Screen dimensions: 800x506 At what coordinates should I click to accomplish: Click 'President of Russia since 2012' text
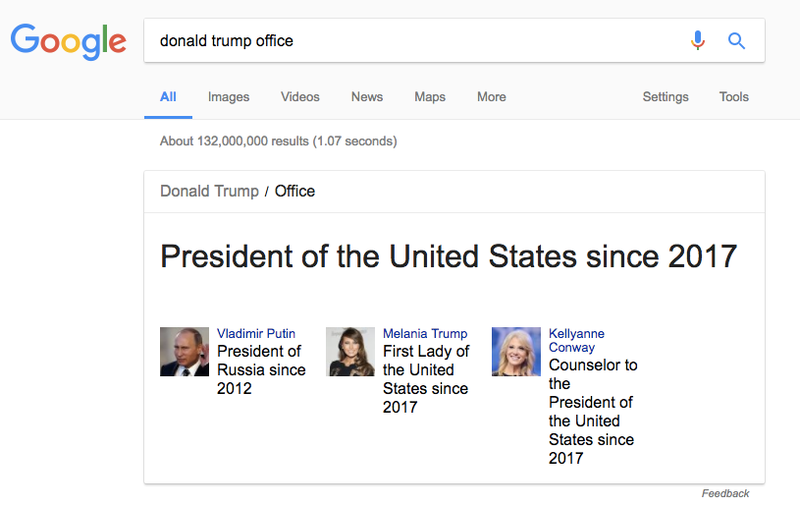click(261, 370)
